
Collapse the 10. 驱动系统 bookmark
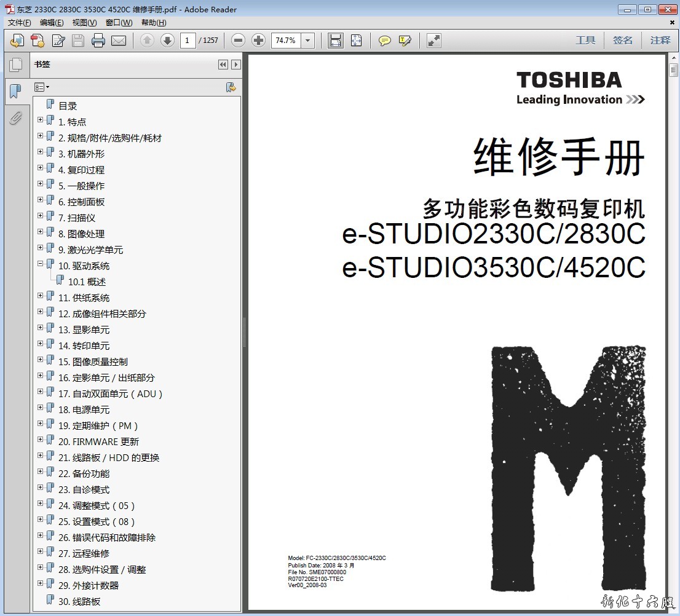tap(41, 263)
